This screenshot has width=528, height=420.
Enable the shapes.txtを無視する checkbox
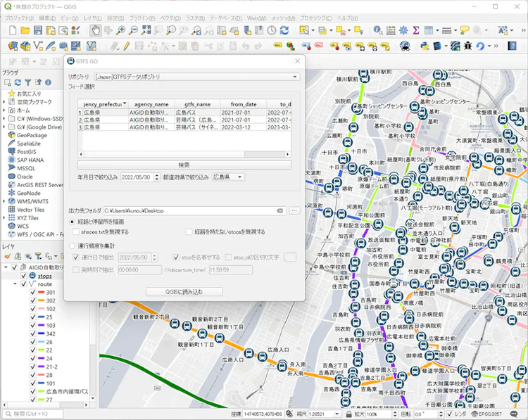(x=76, y=232)
